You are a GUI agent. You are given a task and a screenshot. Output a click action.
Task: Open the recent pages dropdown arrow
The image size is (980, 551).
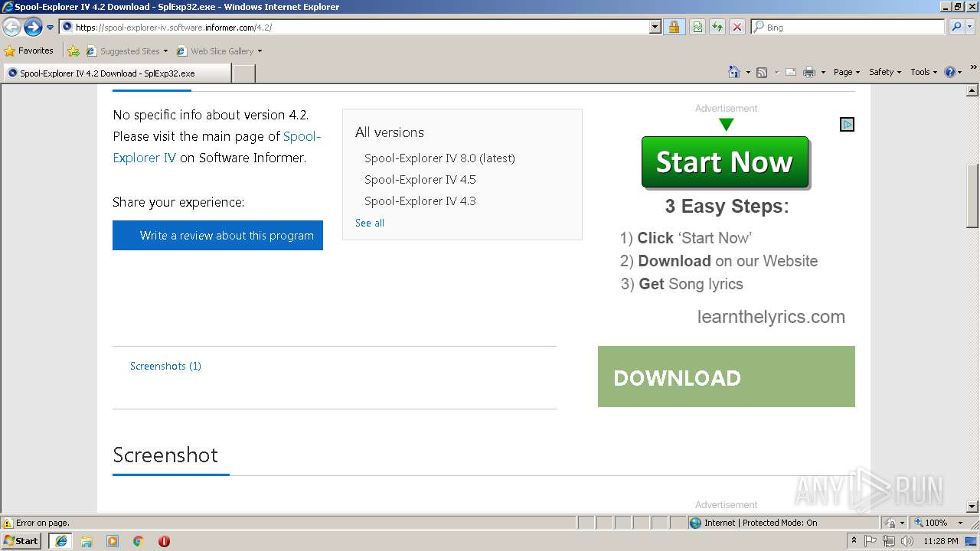(x=51, y=28)
